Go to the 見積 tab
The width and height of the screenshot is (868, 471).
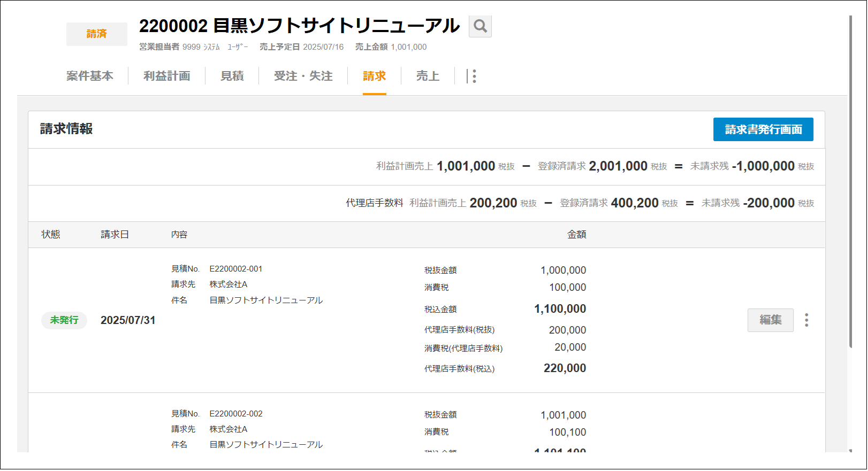[232, 76]
